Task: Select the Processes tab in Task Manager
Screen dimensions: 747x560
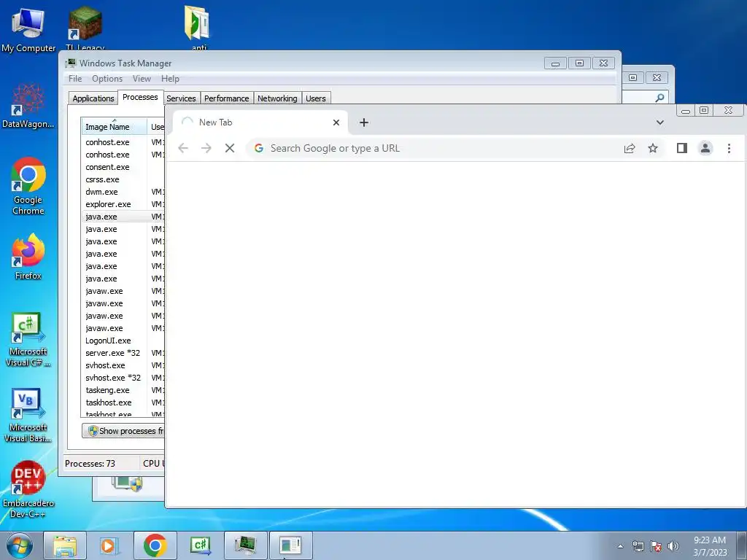Action: coord(140,97)
